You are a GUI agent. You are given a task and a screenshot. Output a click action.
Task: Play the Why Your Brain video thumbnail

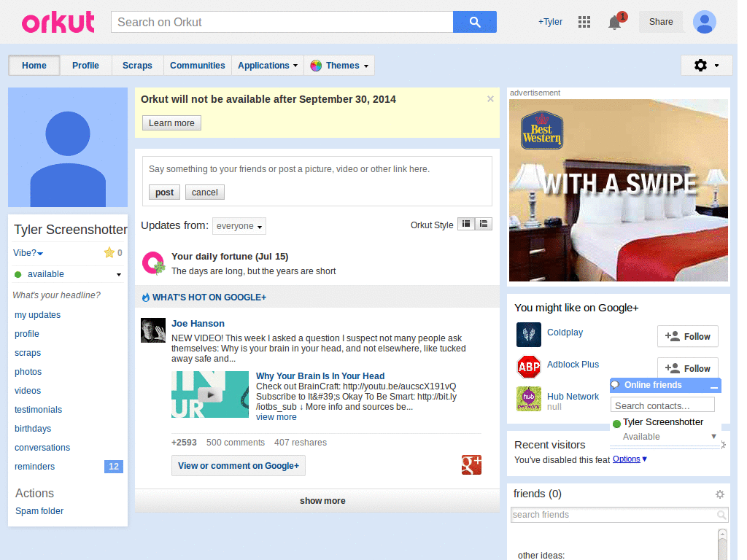[210, 394]
